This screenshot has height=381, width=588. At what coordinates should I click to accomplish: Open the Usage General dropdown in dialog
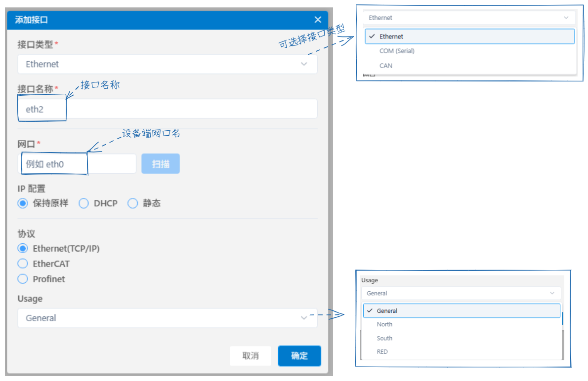(167, 318)
